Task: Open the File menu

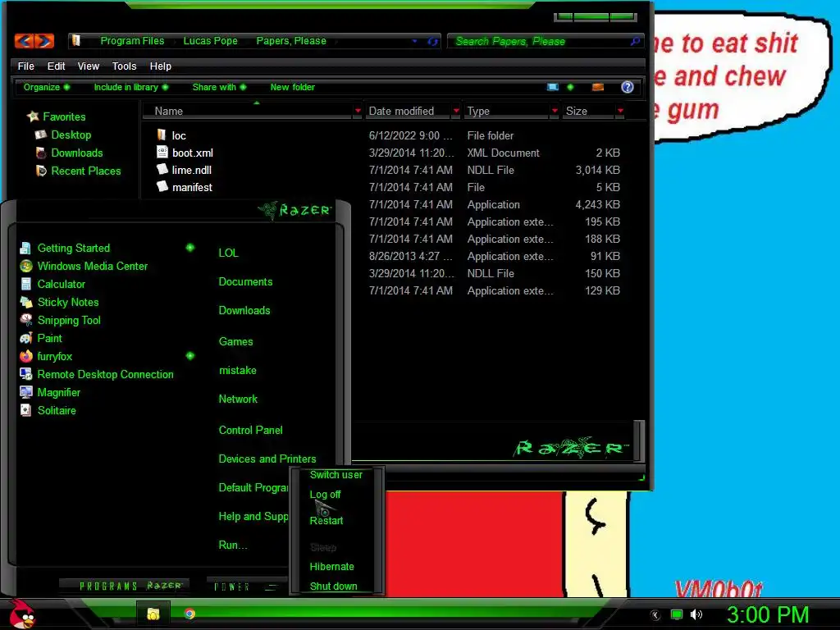Action: pyautogui.click(x=25, y=66)
